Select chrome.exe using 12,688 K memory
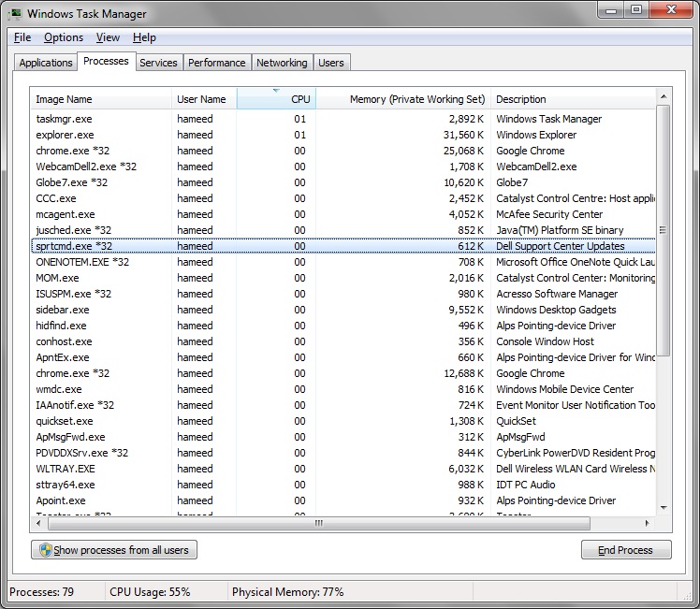 point(343,373)
